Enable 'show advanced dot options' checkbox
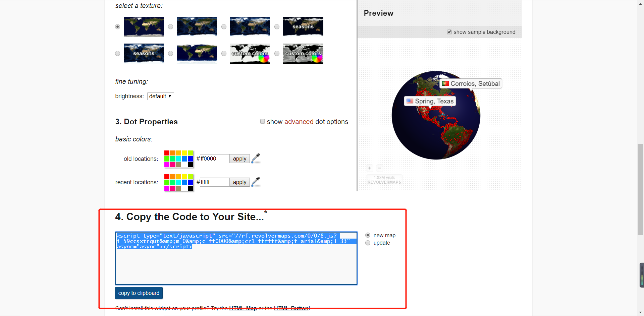 pyautogui.click(x=263, y=121)
